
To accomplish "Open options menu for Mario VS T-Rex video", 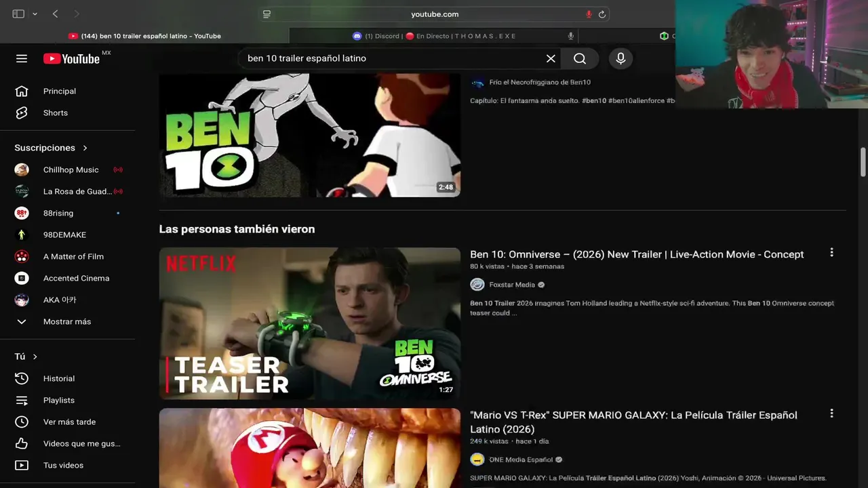I will click(831, 413).
